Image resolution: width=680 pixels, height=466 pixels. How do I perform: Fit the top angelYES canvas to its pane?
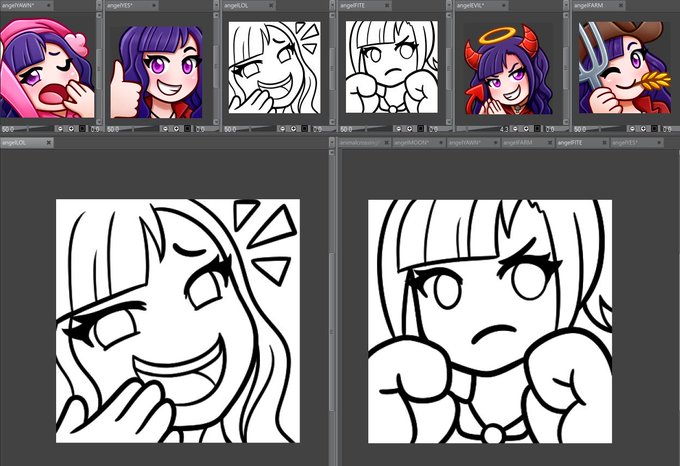[187, 129]
